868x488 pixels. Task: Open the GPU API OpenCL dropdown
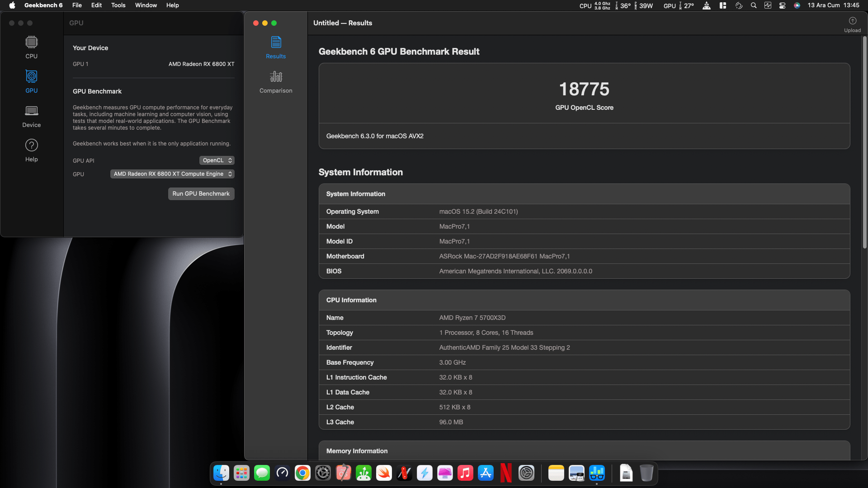click(217, 160)
